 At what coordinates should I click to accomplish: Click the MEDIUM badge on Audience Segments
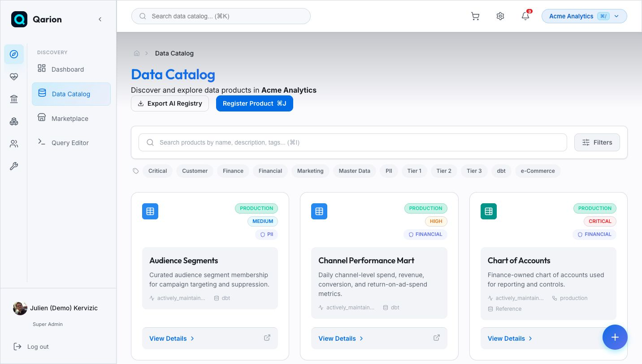tap(263, 221)
